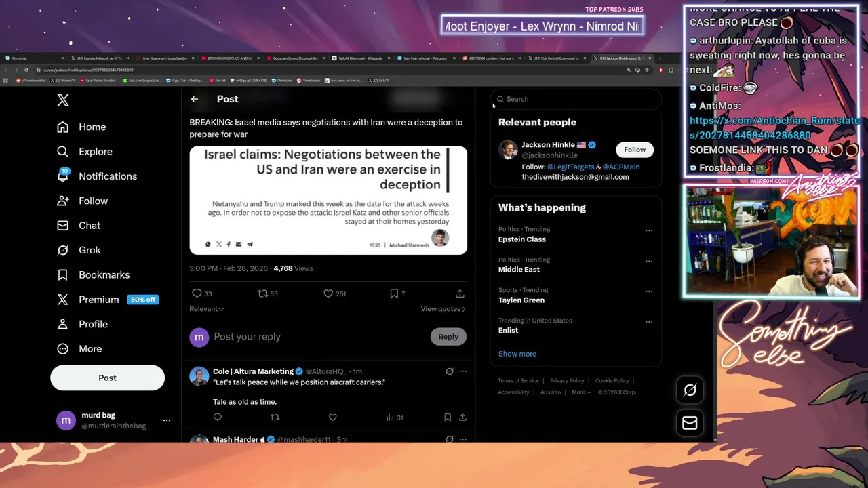Click the Reply button
This screenshot has height=488, width=868.
448,337
